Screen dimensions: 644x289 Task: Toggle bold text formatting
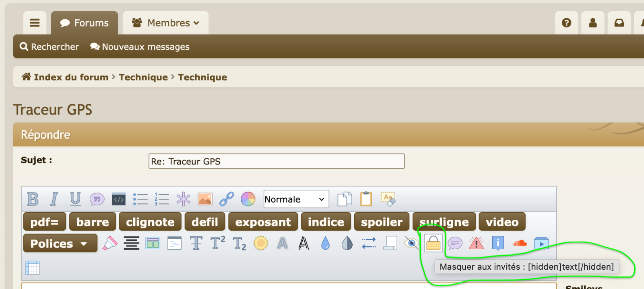pos(33,199)
